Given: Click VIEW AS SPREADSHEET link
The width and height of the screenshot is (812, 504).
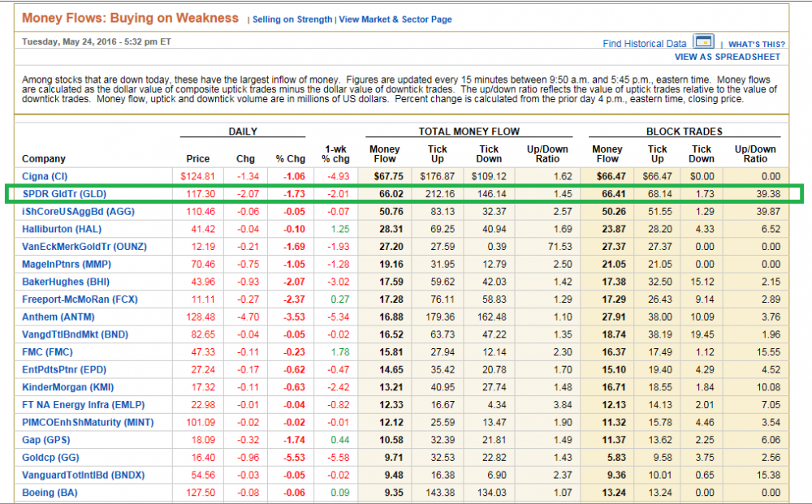Looking at the screenshot, I should [727, 57].
